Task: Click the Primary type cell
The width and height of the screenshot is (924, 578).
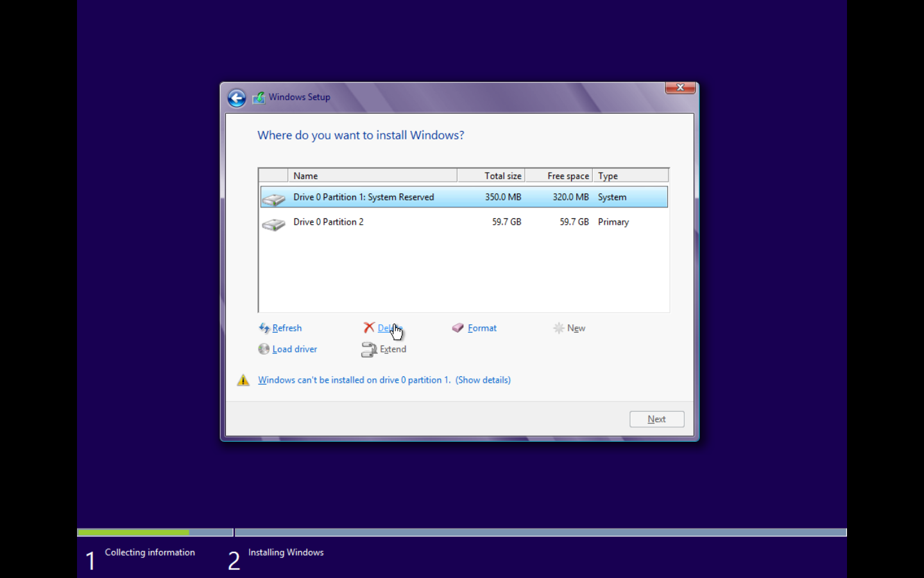Action: coord(613,222)
